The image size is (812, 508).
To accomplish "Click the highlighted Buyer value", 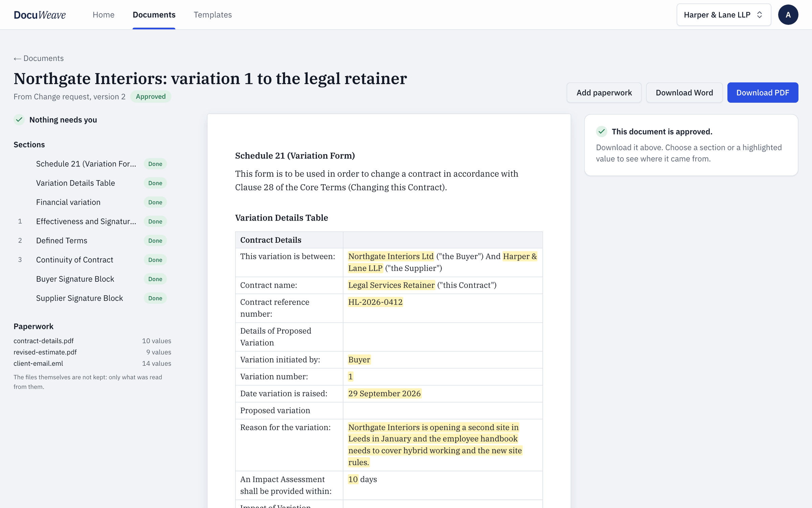I will tap(359, 360).
